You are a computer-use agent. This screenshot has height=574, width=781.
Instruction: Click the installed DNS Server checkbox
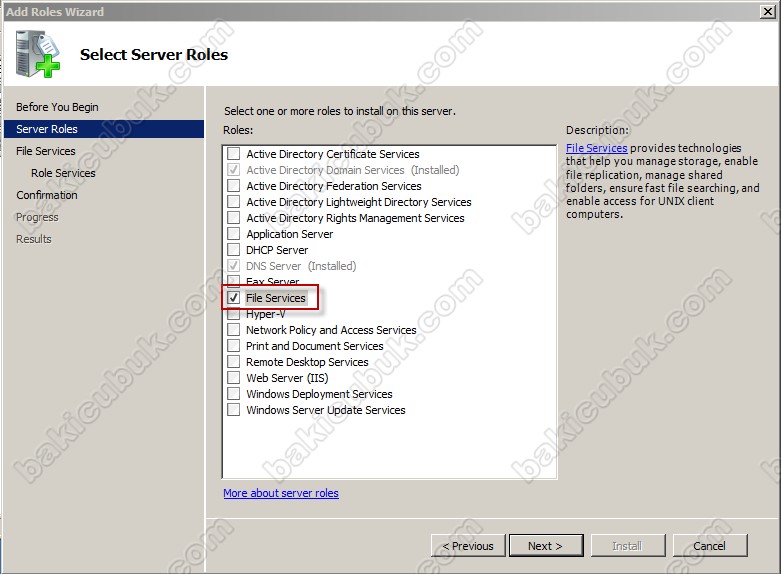[233, 265]
